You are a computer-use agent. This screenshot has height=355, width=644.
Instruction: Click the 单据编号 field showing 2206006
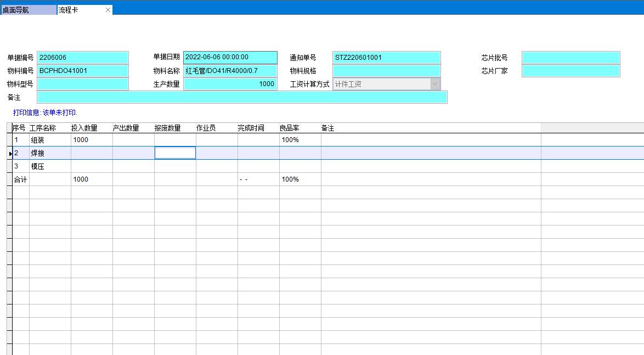[x=82, y=58]
